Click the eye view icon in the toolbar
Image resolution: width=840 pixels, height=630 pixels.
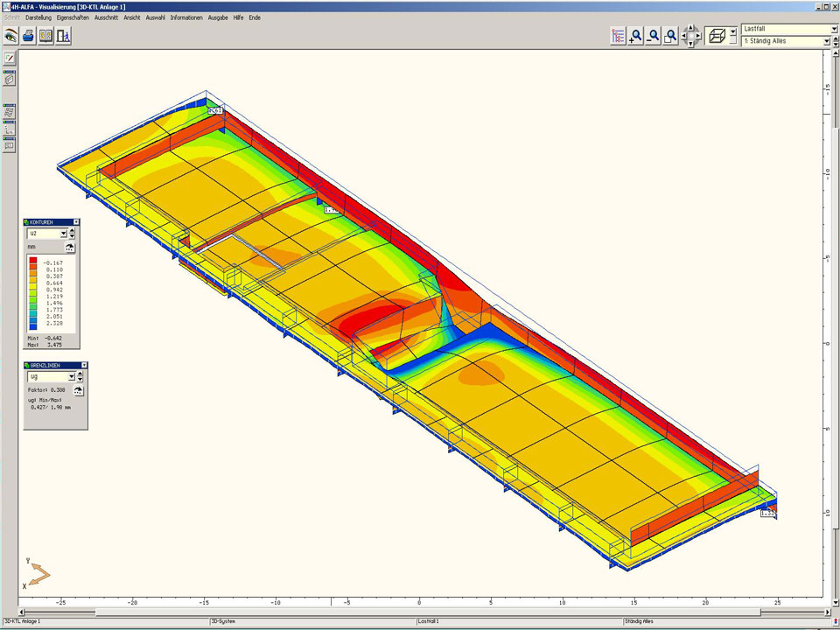(10, 36)
